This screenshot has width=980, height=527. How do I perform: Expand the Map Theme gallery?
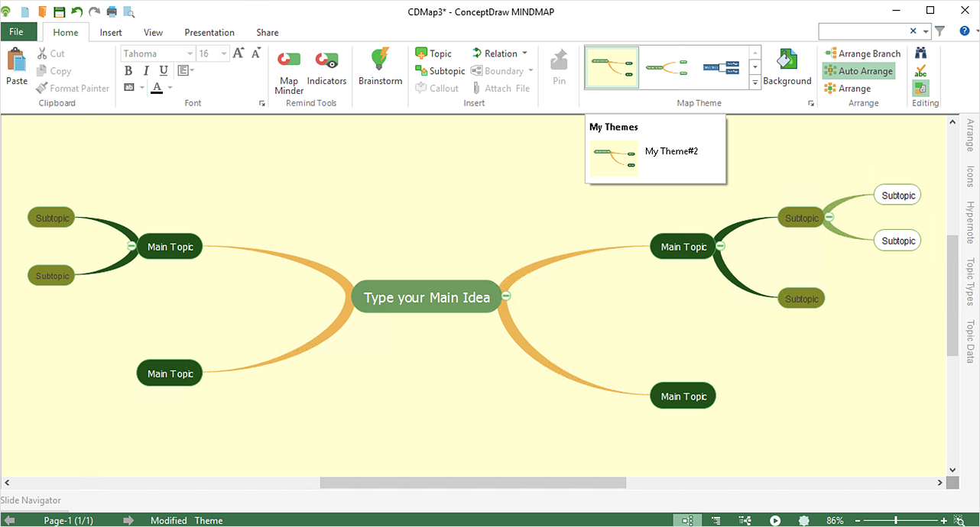tap(755, 82)
